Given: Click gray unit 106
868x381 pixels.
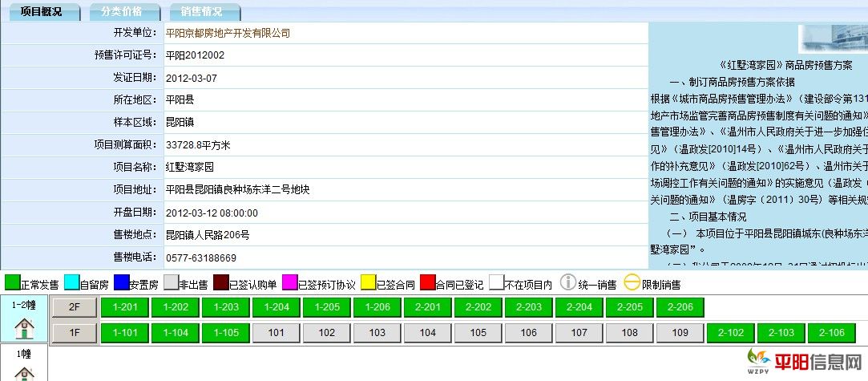Looking at the screenshot, I should 529,333.
